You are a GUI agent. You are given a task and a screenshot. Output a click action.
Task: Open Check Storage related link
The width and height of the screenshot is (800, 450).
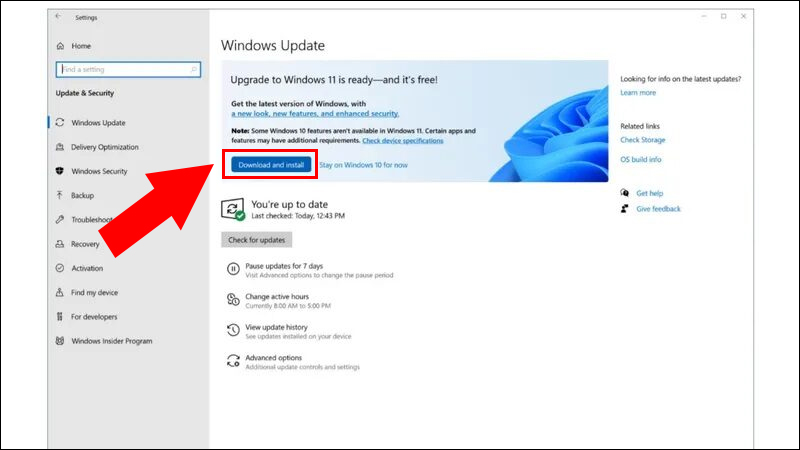pyautogui.click(x=643, y=140)
